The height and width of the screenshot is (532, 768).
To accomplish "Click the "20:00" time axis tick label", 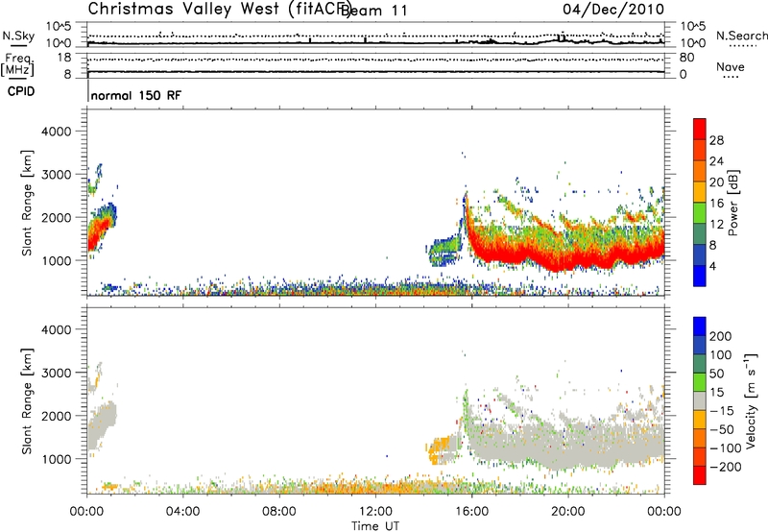I will pos(567,512).
